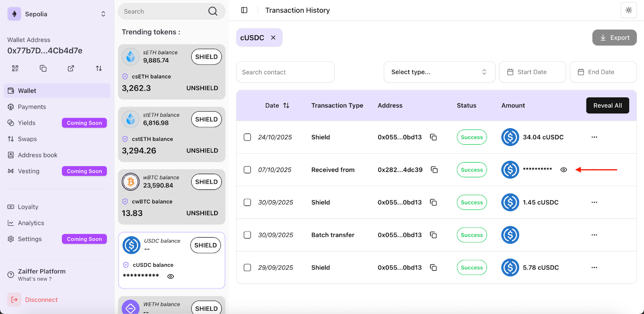This screenshot has width=644, height=314.
Task: Expand the Select type dropdown
Action: coord(440,72)
